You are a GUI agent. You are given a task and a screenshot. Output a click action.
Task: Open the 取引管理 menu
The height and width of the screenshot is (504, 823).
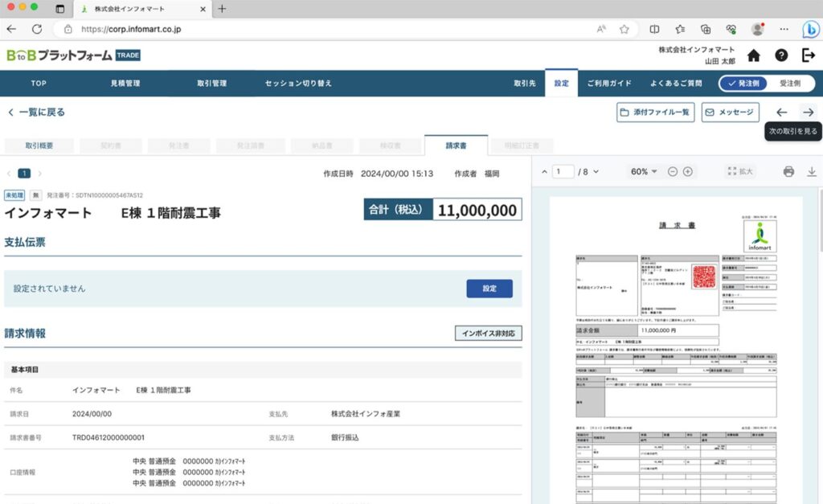[211, 84]
